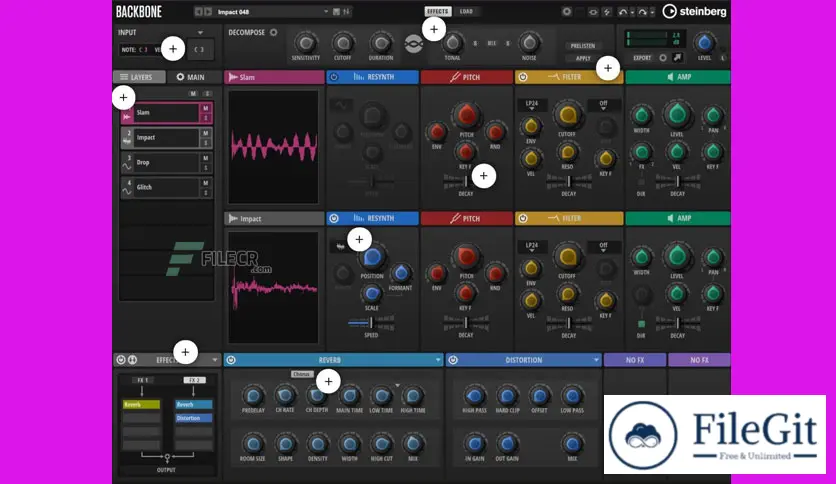Toggle the DIR button in Impact Amp

[x=641, y=324]
